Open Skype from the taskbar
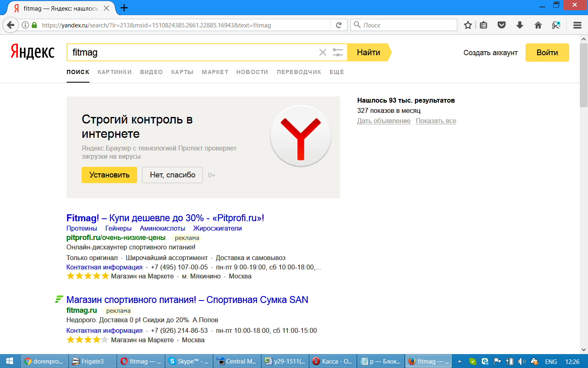This screenshot has height=368, width=588. [x=189, y=361]
